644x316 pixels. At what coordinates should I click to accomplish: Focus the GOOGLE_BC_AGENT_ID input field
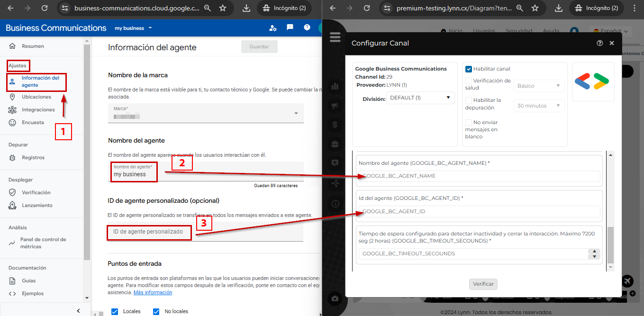pyautogui.click(x=479, y=211)
